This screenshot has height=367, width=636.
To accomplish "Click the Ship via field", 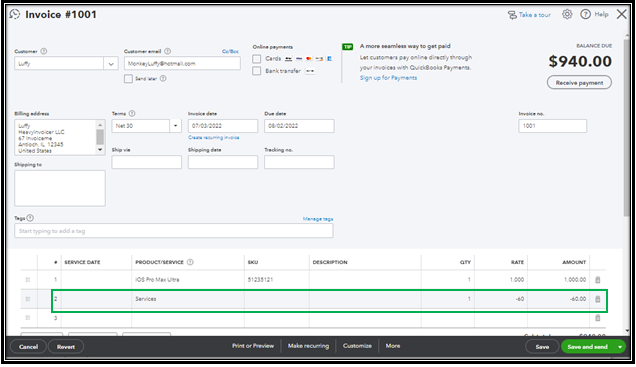I will point(146,162).
